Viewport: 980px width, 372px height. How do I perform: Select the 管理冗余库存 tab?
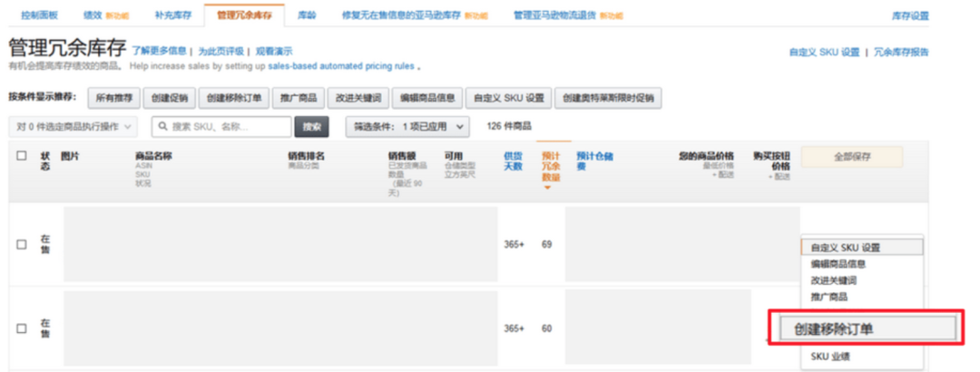[x=244, y=15]
